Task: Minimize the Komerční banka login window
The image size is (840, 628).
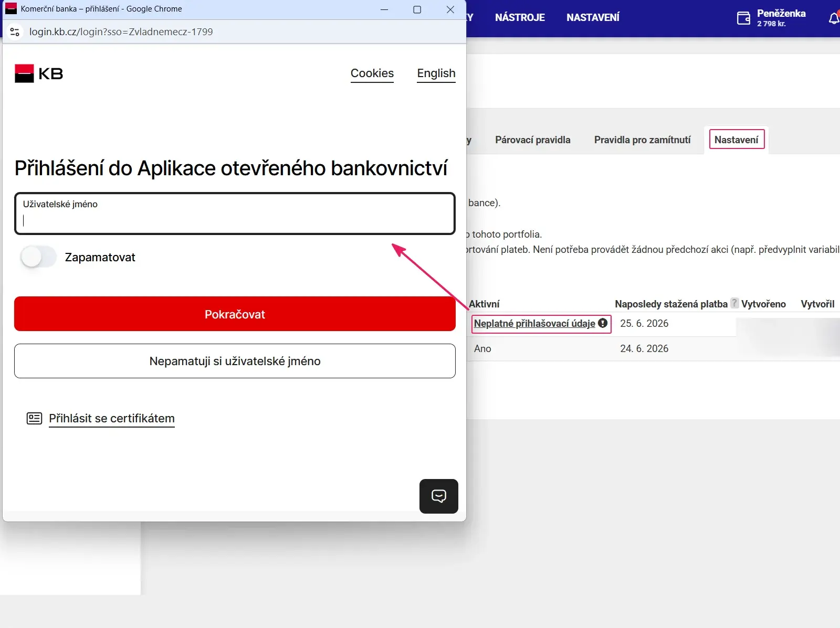Action: 384,9
